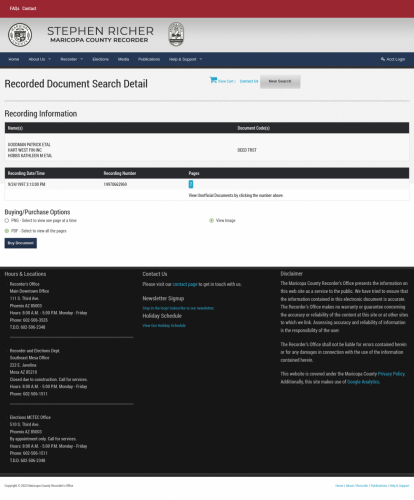The image size is (414, 500).
Task: Click the key icon next to Acct Login
Action: click(383, 59)
